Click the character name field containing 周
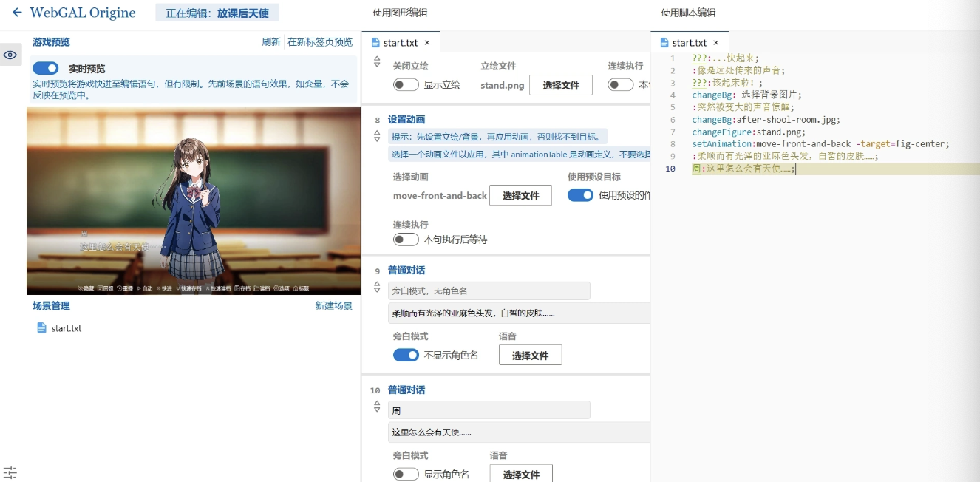 (489, 410)
